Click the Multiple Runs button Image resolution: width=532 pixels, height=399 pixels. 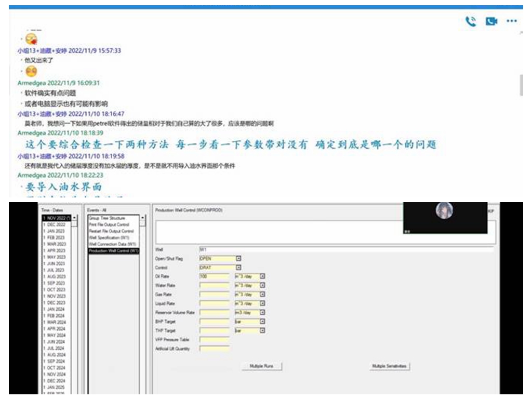pos(262,366)
